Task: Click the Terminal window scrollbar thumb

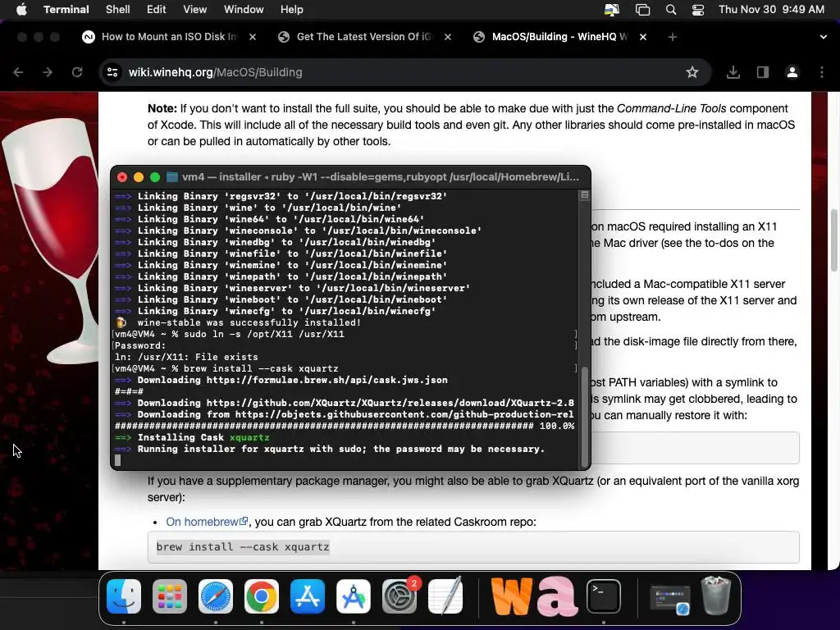Action: (584, 418)
